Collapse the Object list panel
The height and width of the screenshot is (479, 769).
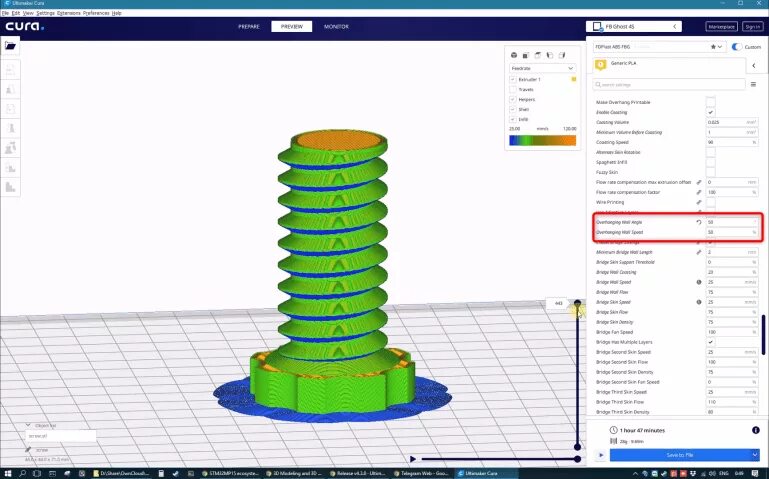click(x=28, y=425)
